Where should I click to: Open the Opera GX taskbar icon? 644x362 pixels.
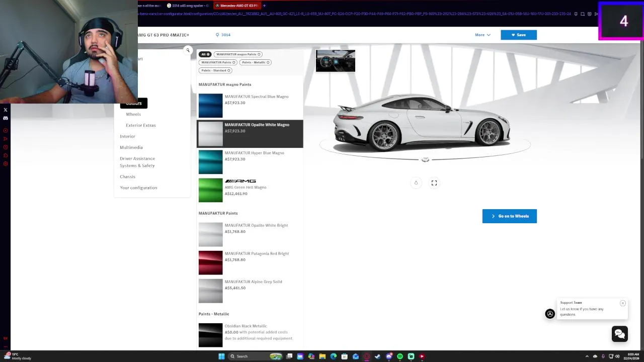click(367, 356)
